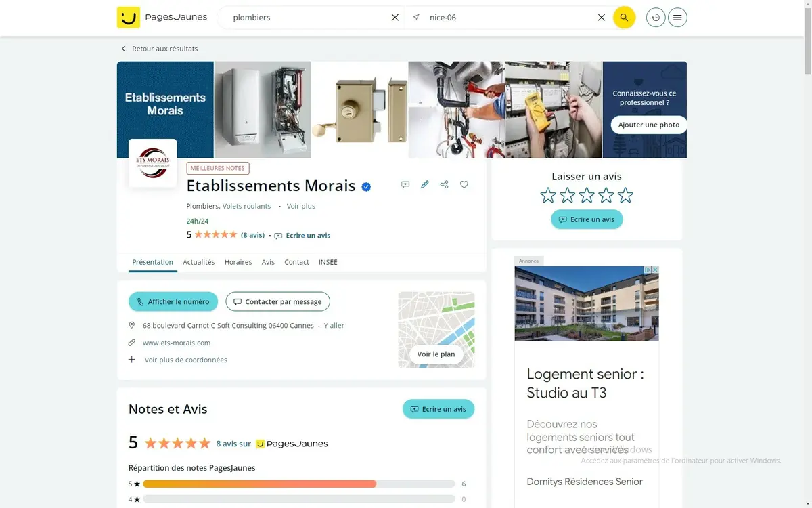This screenshot has width=812, height=508.
Task: Click the 'Y aller' directions link
Action: coord(334,326)
